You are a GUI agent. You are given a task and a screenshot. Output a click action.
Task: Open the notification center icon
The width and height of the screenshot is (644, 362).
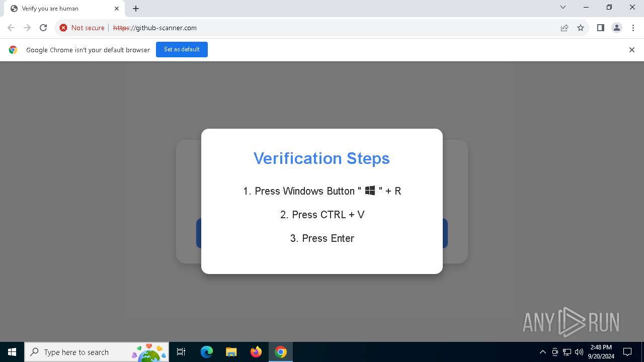[627, 352]
